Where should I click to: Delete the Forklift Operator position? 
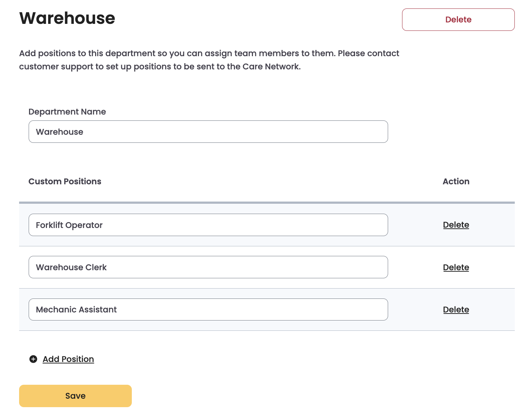coord(456,225)
